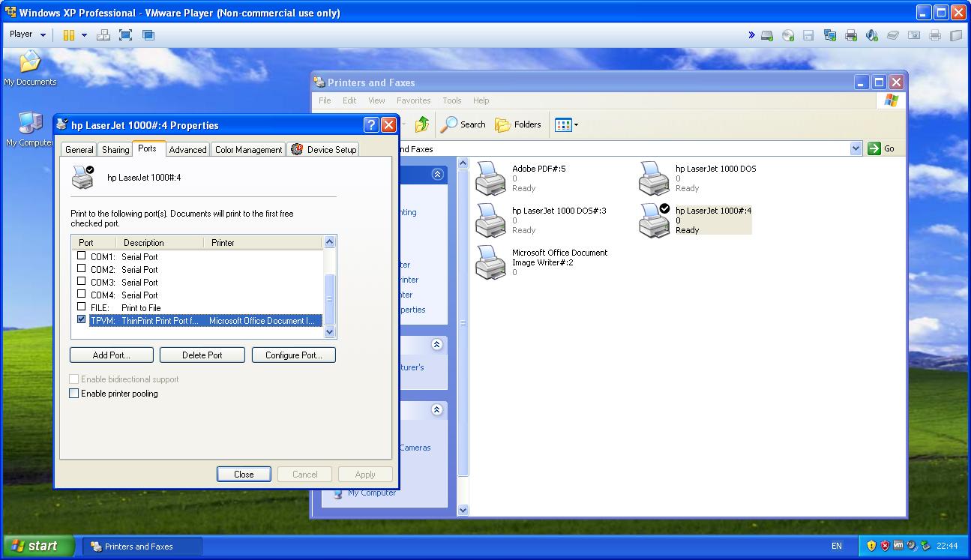Click the Configure Port... button
Screen dimensions: 971x560
coord(293,355)
